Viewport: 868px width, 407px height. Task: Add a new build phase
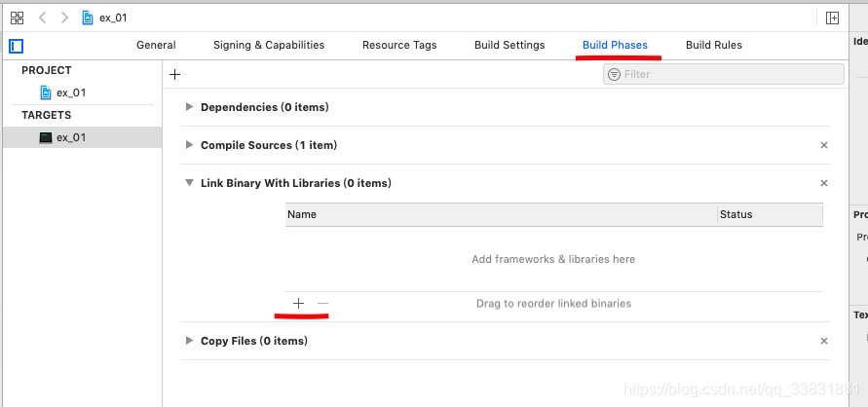pos(175,74)
